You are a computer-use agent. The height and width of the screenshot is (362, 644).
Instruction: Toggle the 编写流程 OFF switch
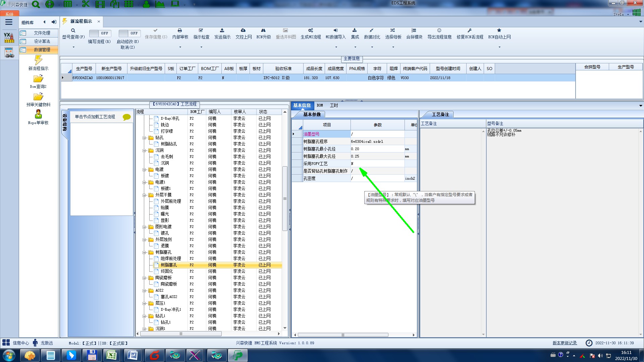(x=100, y=33)
